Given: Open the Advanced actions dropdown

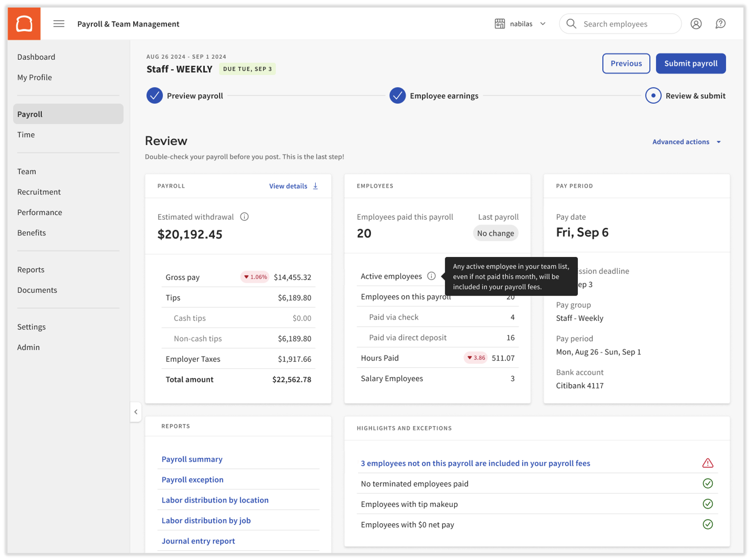Looking at the screenshot, I should (686, 142).
